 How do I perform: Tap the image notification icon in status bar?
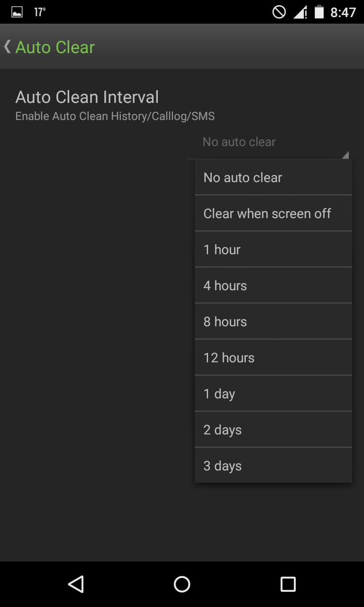pos(17,12)
